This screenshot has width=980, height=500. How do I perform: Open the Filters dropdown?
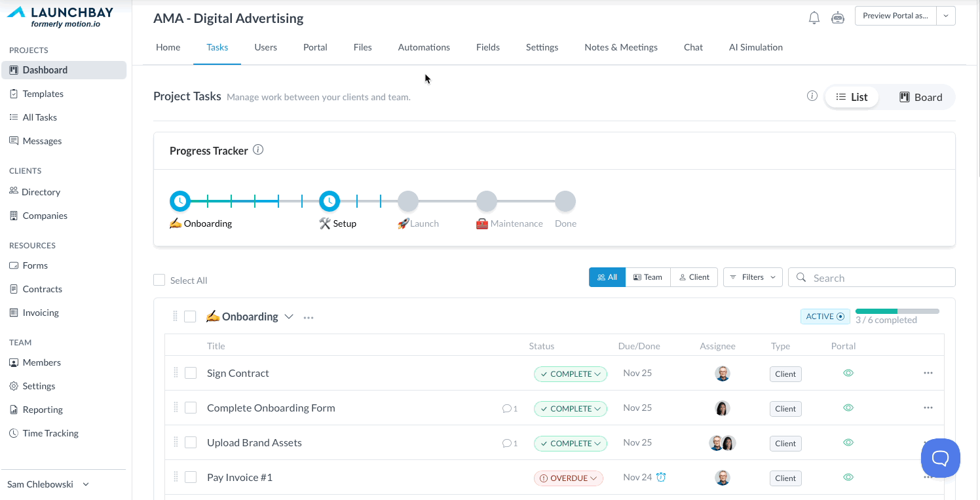(x=753, y=277)
